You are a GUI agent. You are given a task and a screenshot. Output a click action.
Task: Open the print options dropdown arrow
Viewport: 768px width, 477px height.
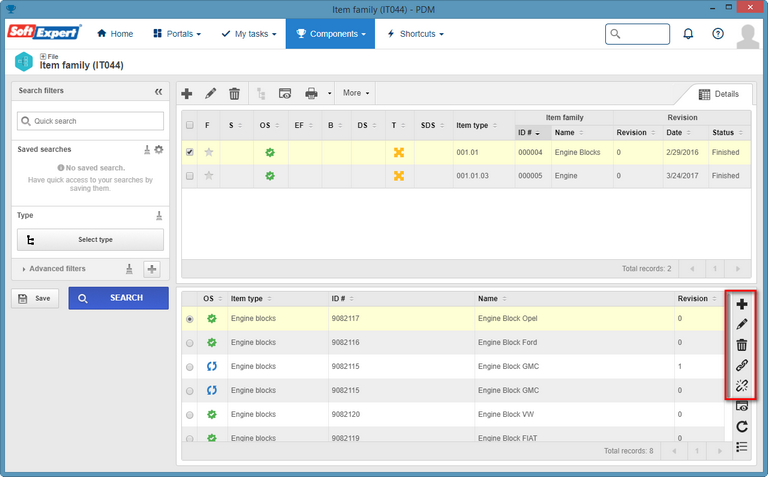[330, 94]
